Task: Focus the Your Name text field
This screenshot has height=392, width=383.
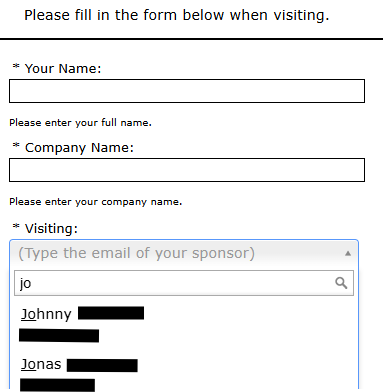Action: coord(187,91)
